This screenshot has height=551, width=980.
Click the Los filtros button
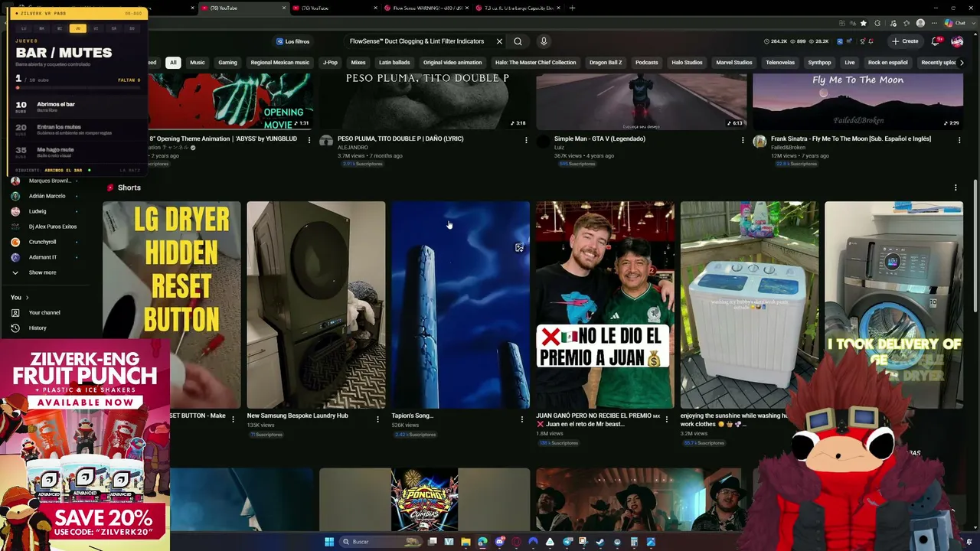[x=293, y=41]
